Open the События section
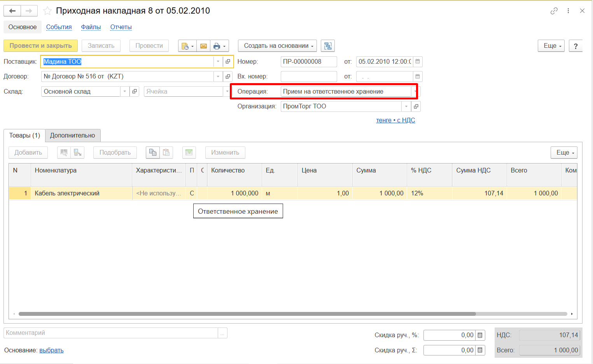Screen dimensions: 593x364 point(59,27)
